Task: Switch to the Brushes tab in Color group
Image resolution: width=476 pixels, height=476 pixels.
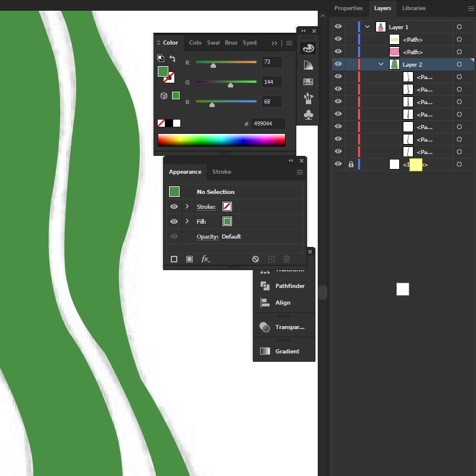Action: pos(231,43)
